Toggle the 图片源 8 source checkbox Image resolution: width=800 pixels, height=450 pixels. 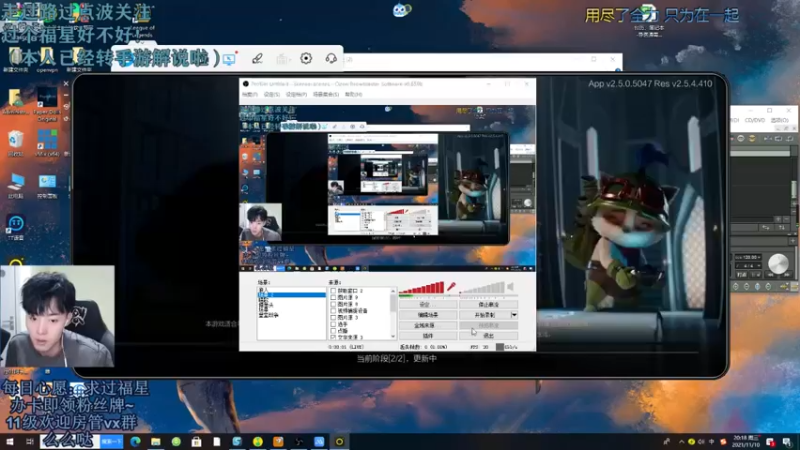[x=333, y=304]
